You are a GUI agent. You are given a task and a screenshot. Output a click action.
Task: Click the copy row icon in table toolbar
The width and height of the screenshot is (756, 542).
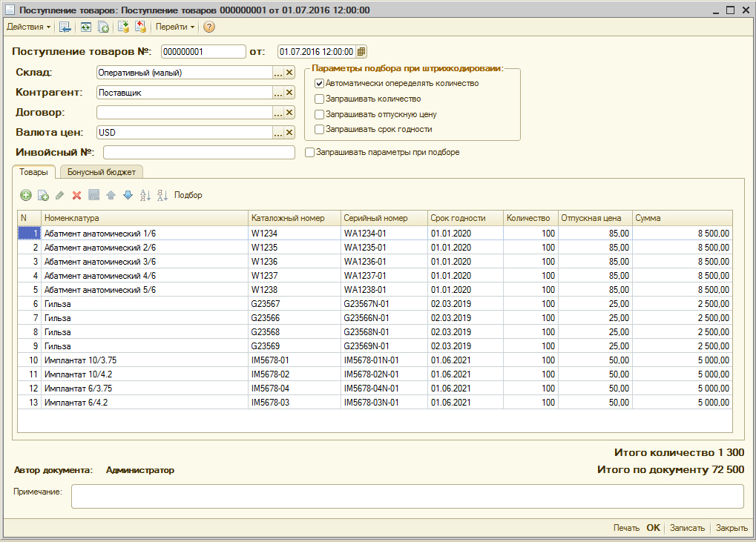43,195
